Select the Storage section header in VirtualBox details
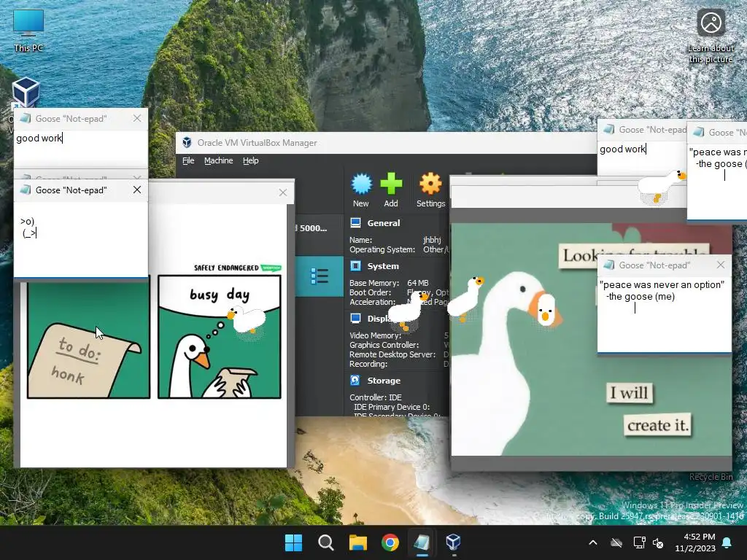Viewport: 747px width, 560px height. click(384, 381)
